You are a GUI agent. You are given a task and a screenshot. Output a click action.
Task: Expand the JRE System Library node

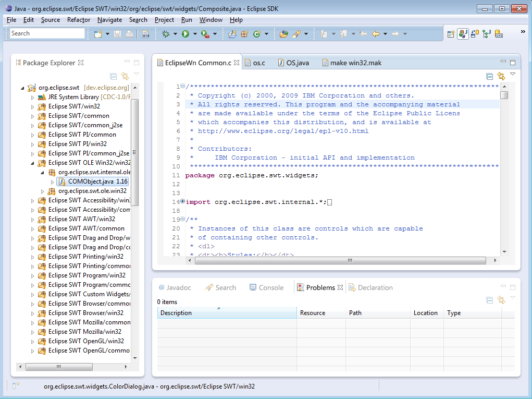click(x=33, y=98)
